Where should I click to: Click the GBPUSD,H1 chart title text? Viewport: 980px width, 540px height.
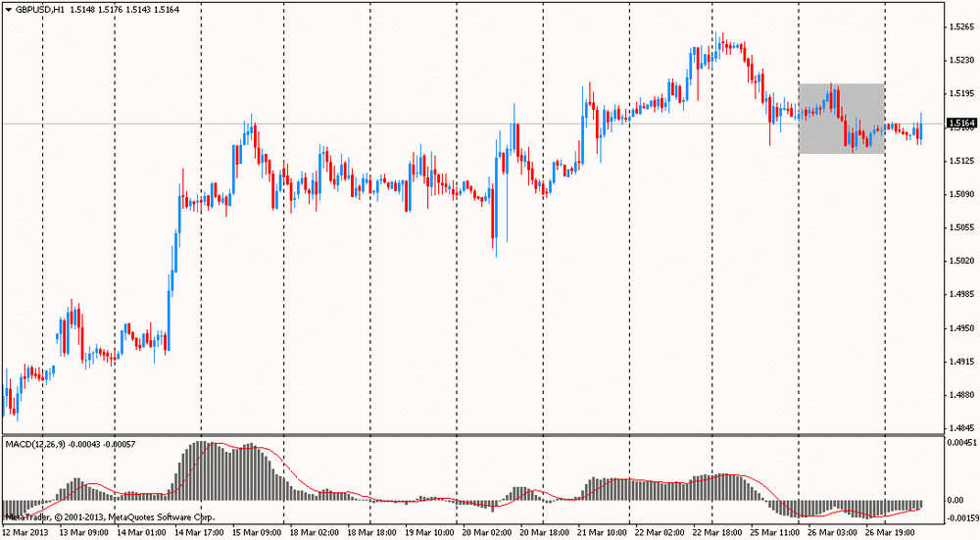pos(39,10)
